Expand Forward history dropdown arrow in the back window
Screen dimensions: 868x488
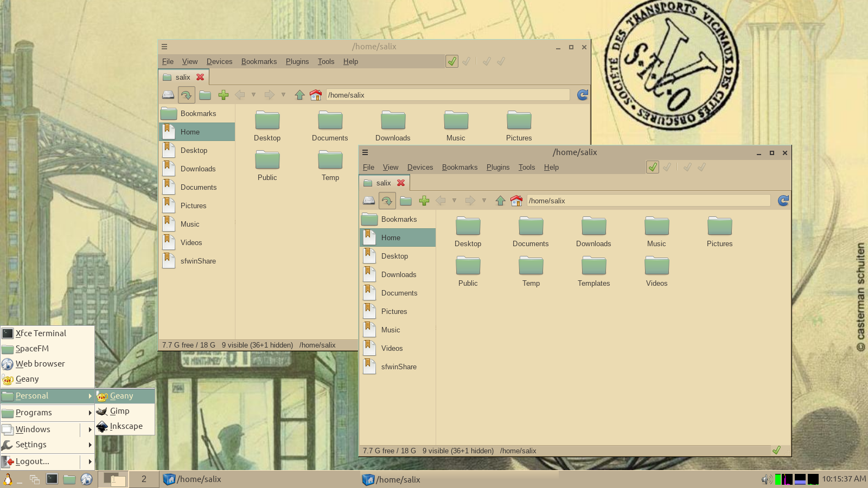click(x=283, y=95)
